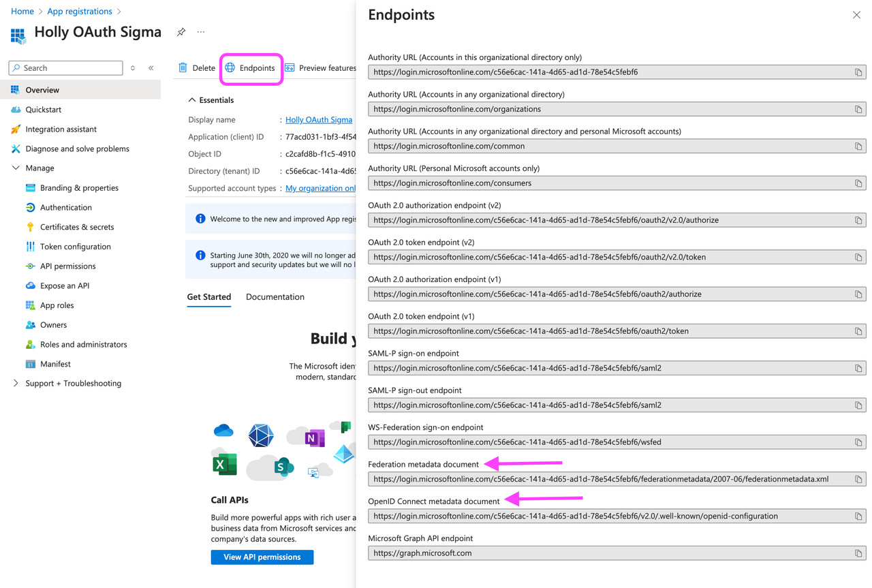
Task: Copy the OAuth 2.0 token endpoint v2 URL
Action: coord(858,257)
